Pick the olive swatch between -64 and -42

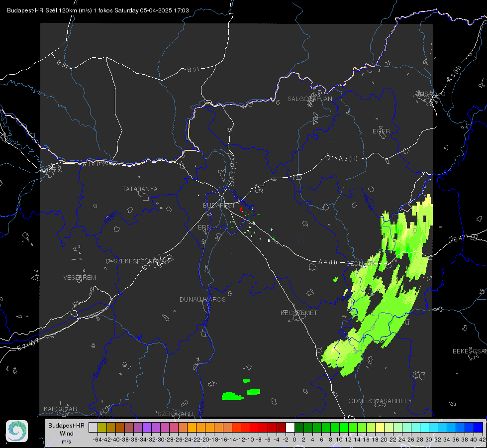(x=102, y=428)
